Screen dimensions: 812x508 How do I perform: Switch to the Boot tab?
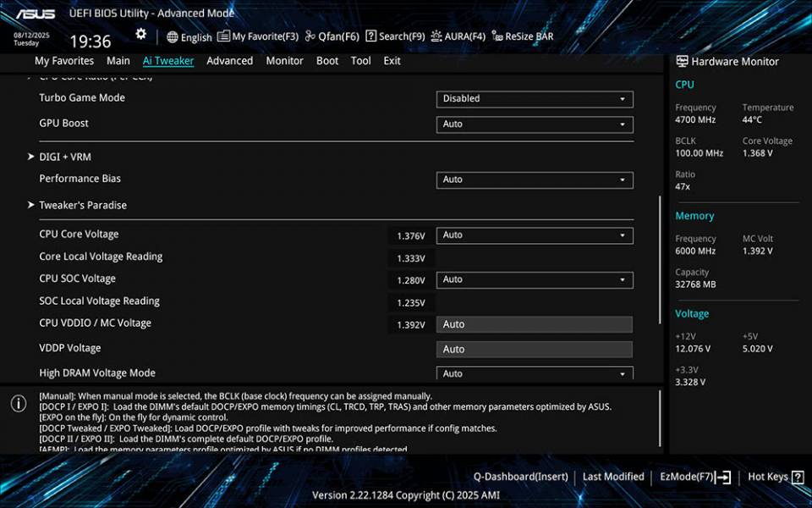coord(327,60)
